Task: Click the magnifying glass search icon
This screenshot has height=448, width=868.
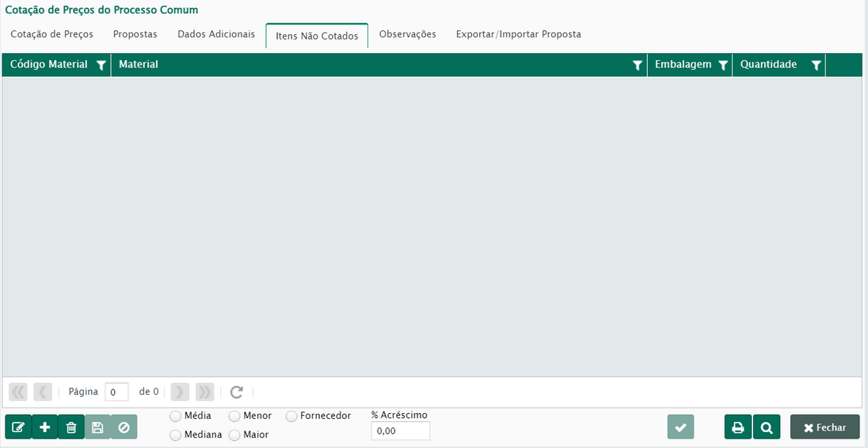Action: (x=766, y=427)
